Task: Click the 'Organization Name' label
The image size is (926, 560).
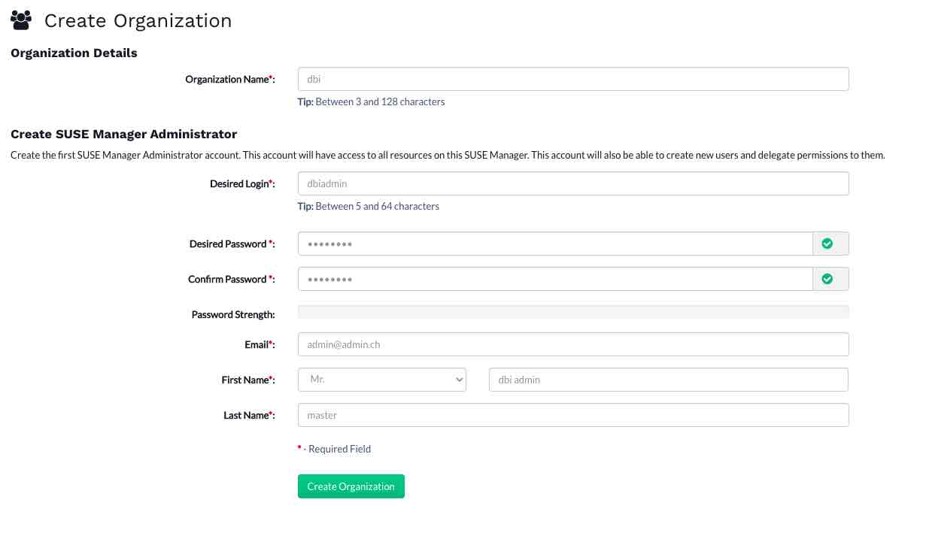Action: [230, 79]
